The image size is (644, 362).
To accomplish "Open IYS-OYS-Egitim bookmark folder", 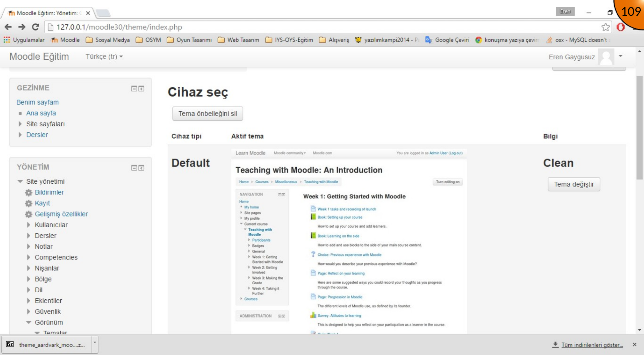I will (x=289, y=40).
